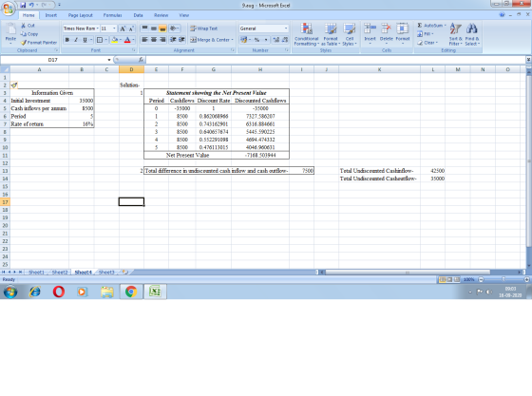Open Opera browser from the taskbar
This screenshot has height=396, width=532.
pyautogui.click(x=59, y=292)
